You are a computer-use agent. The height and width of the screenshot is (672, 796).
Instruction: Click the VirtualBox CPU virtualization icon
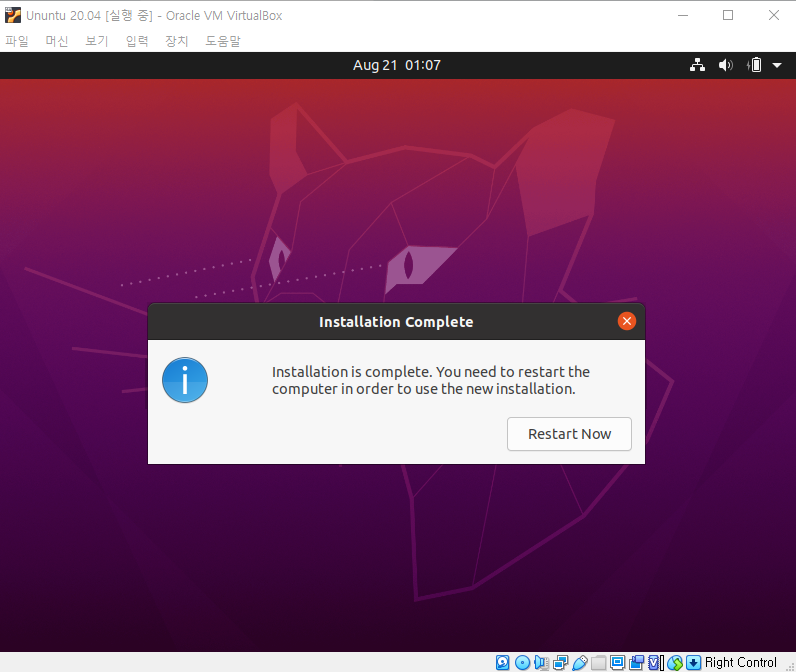(x=655, y=662)
